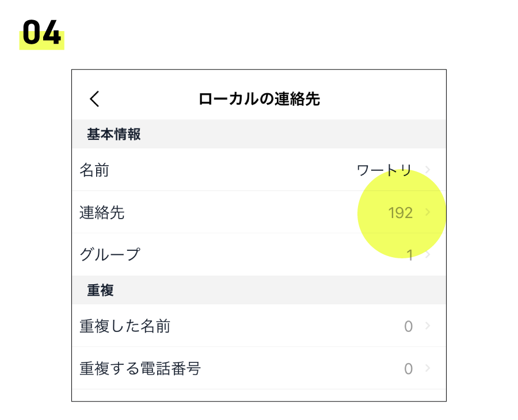Open the 重複した名前 entry
The height and width of the screenshot is (420, 518).
click(125, 326)
